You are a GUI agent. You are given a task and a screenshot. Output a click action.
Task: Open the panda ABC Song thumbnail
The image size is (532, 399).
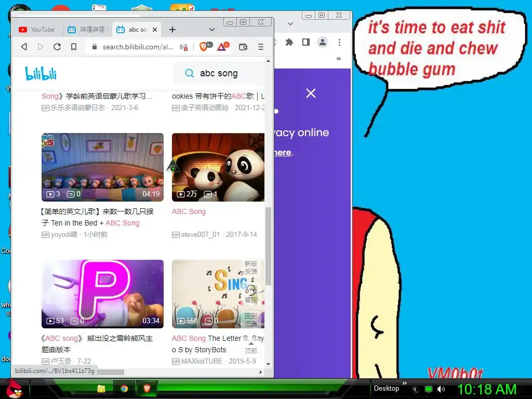click(218, 167)
